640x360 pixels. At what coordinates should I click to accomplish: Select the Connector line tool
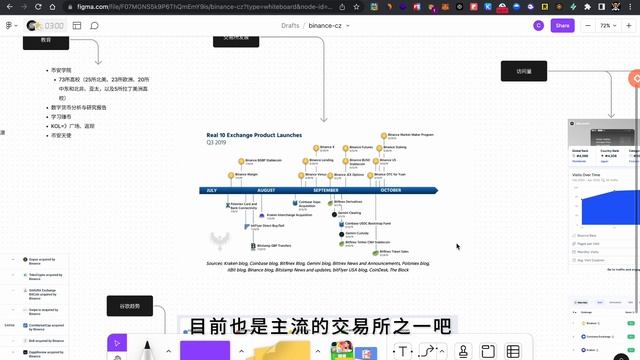pyautogui.click(x=428, y=351)
